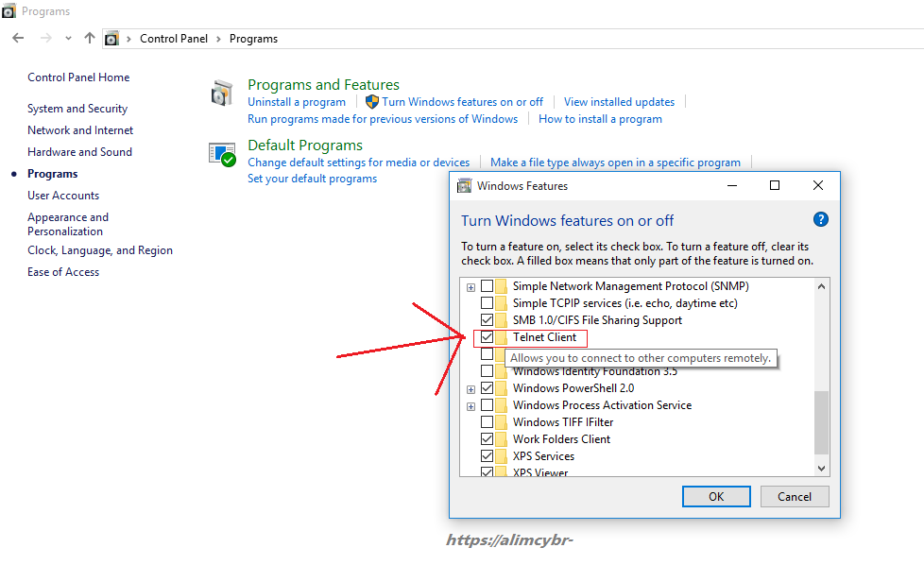Go to Network and Internet category

pos(80,130)
